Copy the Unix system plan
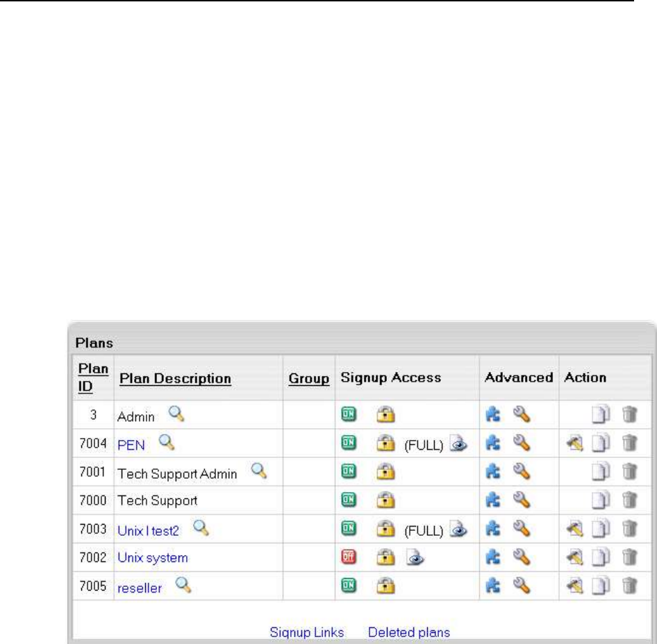This screenshot has height=644, width=657. click(601, 557)
